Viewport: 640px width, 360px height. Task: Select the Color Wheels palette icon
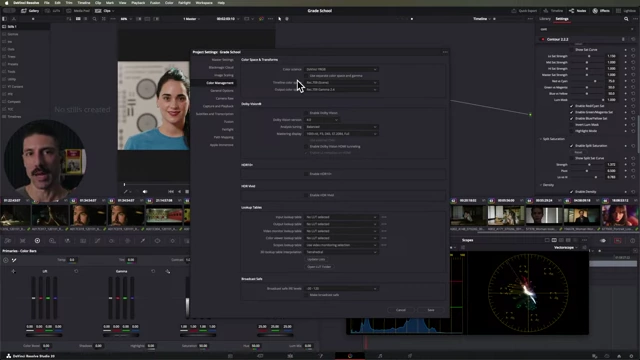37,241
